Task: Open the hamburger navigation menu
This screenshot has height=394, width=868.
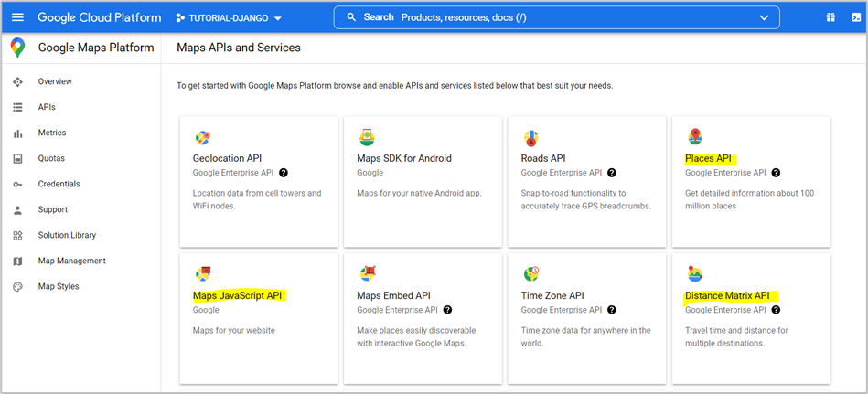Action: pyautogui.click(x=17, y=17)
